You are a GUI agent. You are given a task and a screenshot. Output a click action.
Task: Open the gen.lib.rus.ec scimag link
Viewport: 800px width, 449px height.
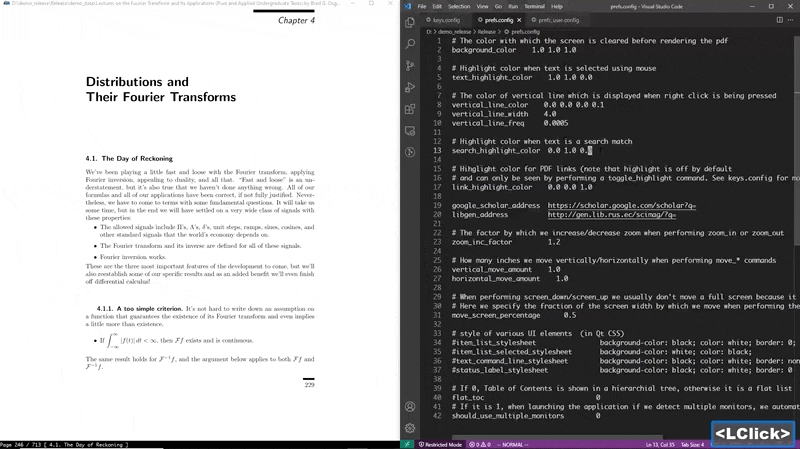coord(612,215)
